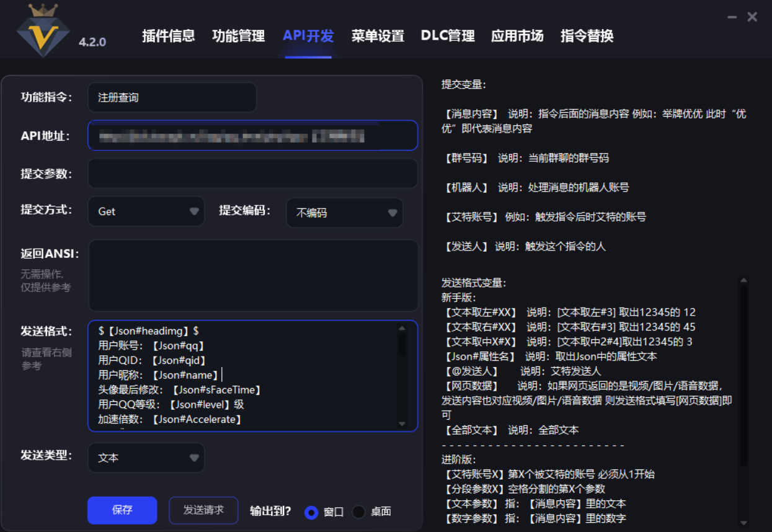The width and height of the screenshot is (772, 532).
Task: Select the 窗口 output radio button
Action: pyautogui.click(x=311, y=512)
